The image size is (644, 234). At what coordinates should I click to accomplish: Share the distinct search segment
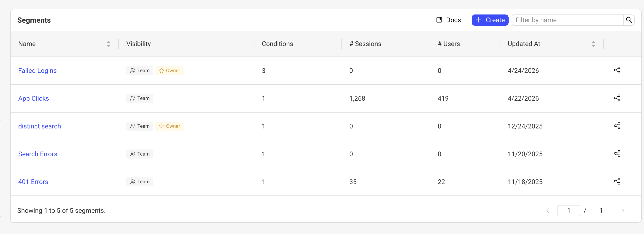pyautogui.click(x=617, y=126)
